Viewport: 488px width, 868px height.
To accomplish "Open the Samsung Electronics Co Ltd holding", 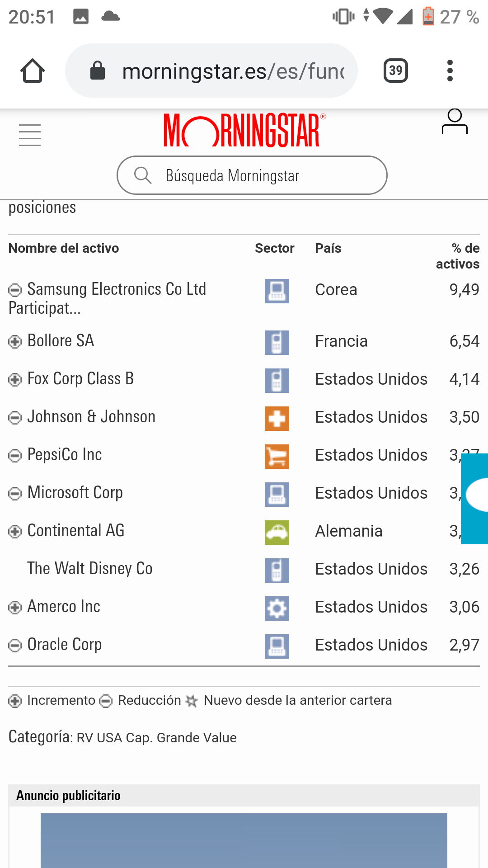I will [116, 289].
